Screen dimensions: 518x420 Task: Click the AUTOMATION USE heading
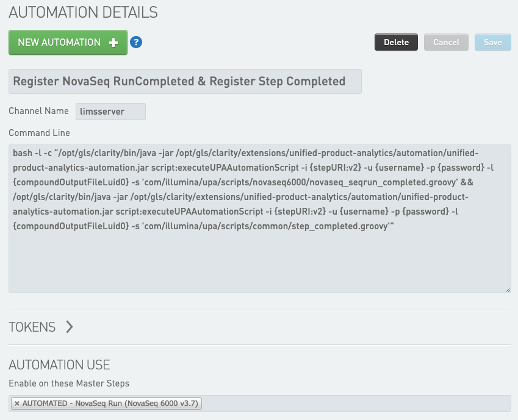59,365
